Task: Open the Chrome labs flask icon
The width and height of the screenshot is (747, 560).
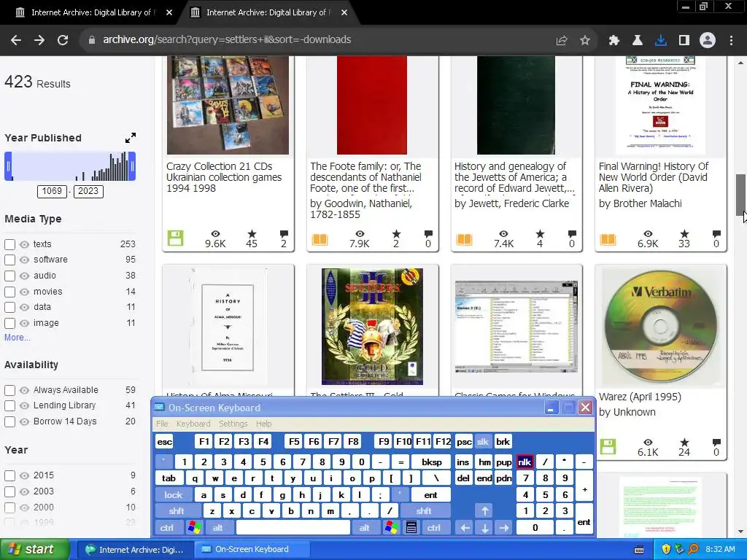Action: point(637,41)
